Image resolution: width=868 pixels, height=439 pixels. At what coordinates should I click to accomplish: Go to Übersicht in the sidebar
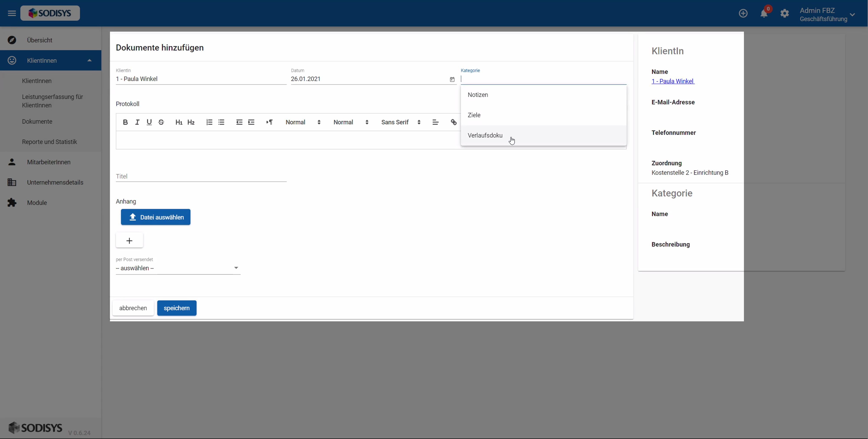coord(51,40)
